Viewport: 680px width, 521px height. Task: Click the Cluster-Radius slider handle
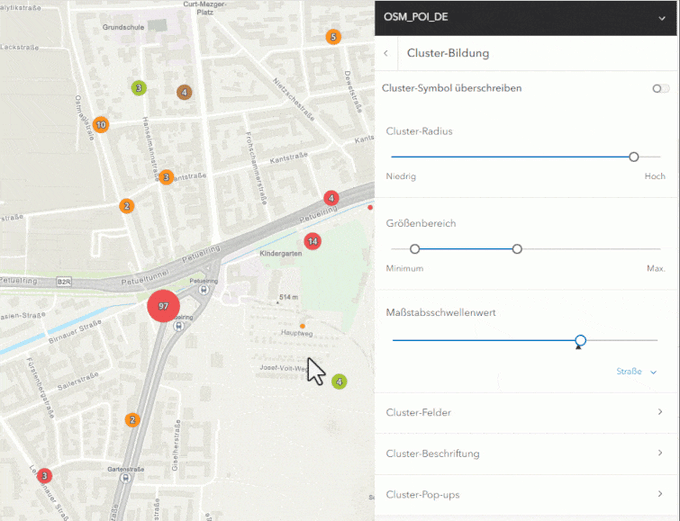click(634, 157)
